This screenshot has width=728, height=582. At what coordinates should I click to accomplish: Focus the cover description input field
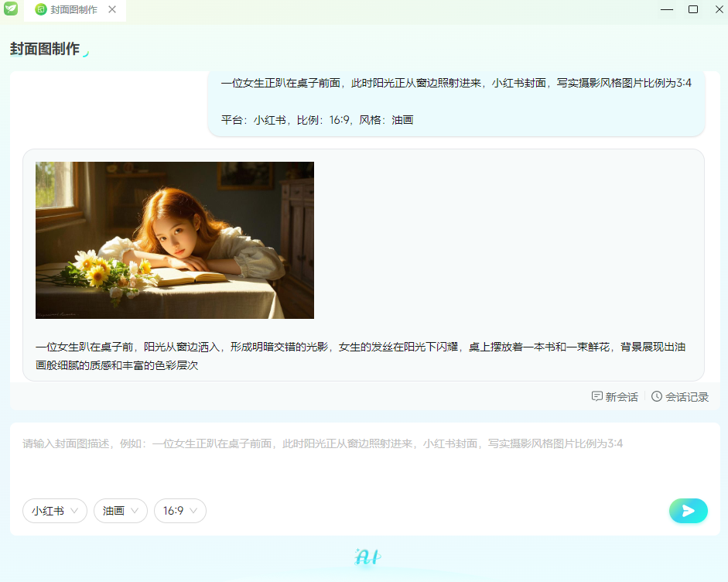[x=364, y=460]
